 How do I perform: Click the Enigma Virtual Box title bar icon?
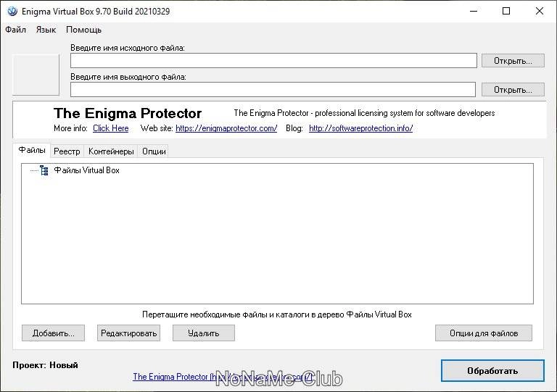coord(12,12)
